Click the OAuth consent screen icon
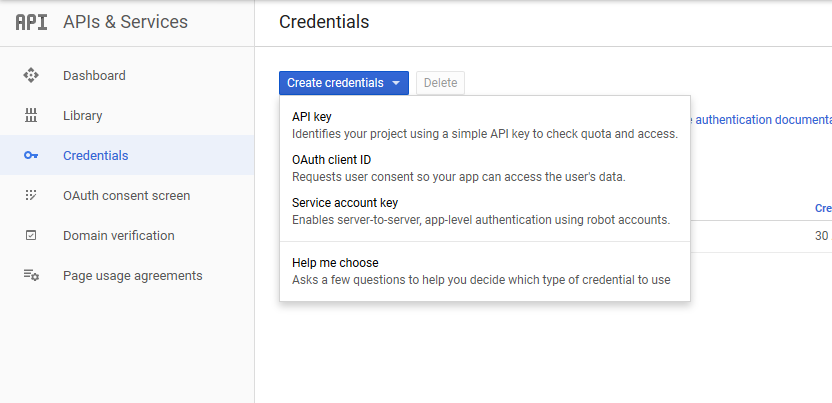Screen dimensions: 832x403 point(31,195)
